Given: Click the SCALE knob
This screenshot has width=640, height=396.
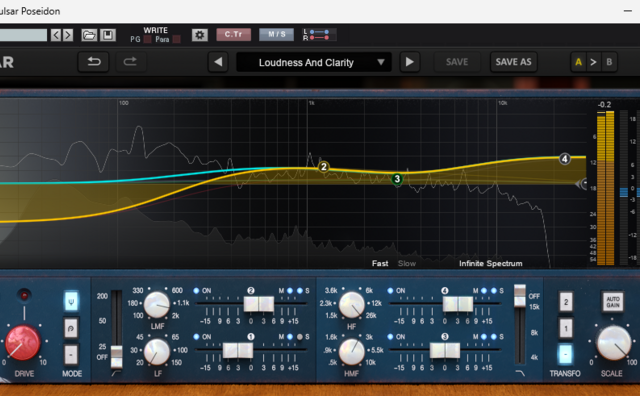Looking at the screenshot, I should pos(613,343).
